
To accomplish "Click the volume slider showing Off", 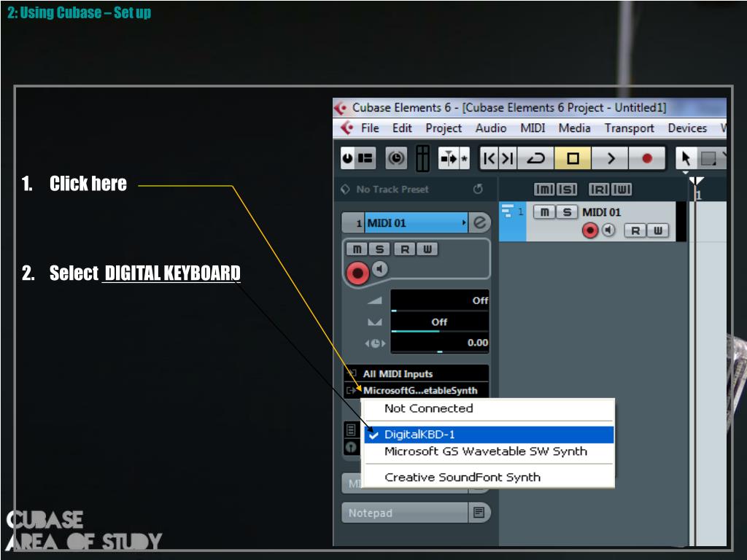I will tap(440, 301).
